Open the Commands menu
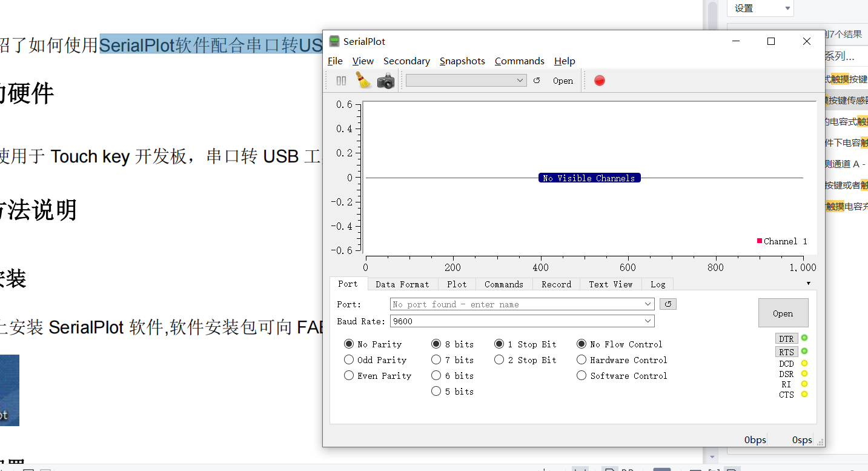Screen dimensions: 868x471 click(x=519, y=61)
